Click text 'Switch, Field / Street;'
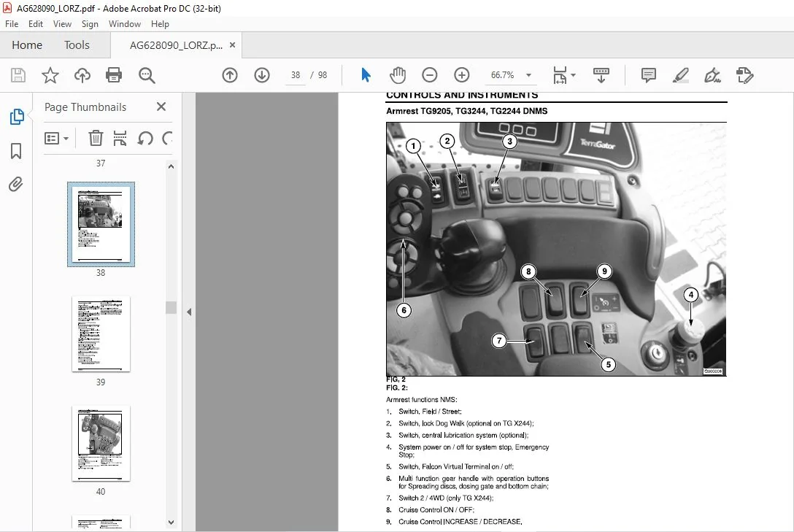Screen dimensions: 794x532 [x=430, y=412]
